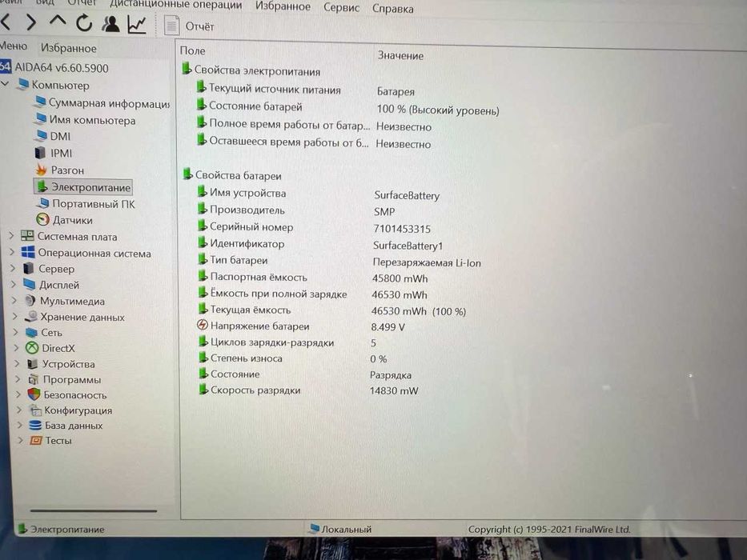747x560 pixels.
Task: Click the Компьютер computer icon
Action: (23, 84)
